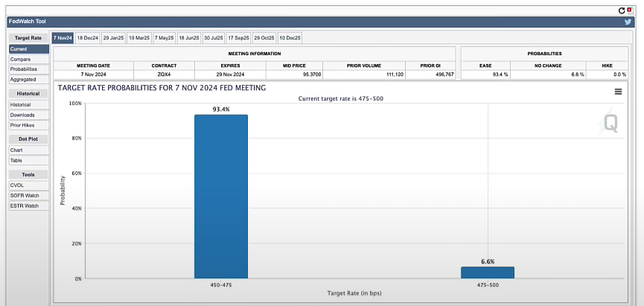Switch to the 10 Dec25 meeting tab
Image resolution: width=644 pixels, height=306 pixels.
click(x=290, y=38)
